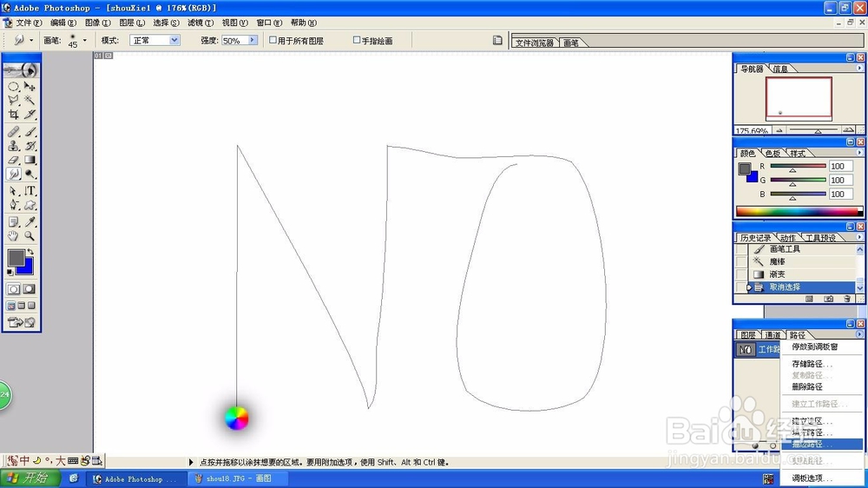
Task: Select the Pen tool
Action: coord(13,205)
